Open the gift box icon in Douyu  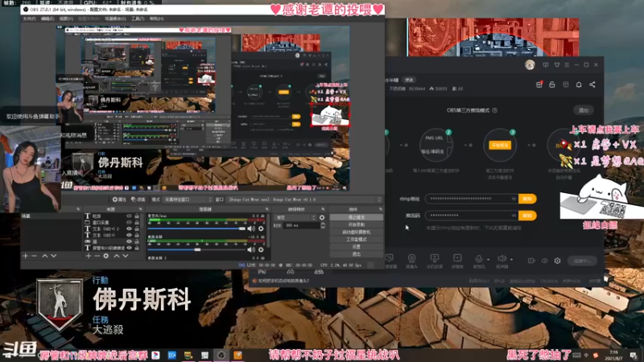pyautogui.click(x=539, y=84)
